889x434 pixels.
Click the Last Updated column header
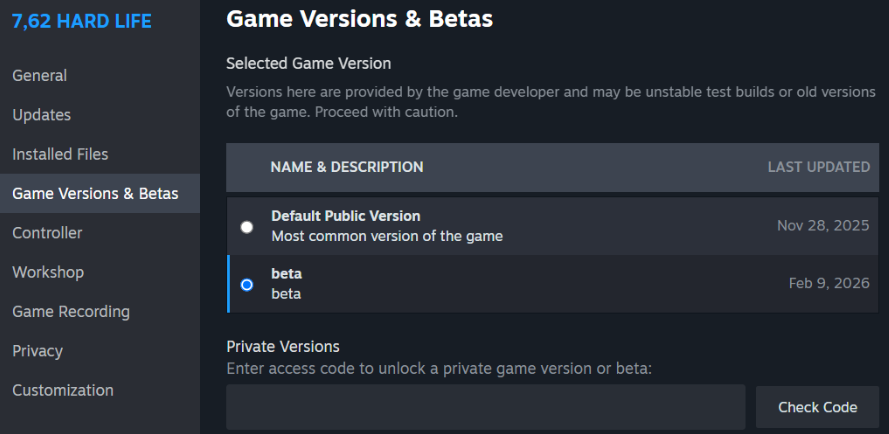pos(818,167)
